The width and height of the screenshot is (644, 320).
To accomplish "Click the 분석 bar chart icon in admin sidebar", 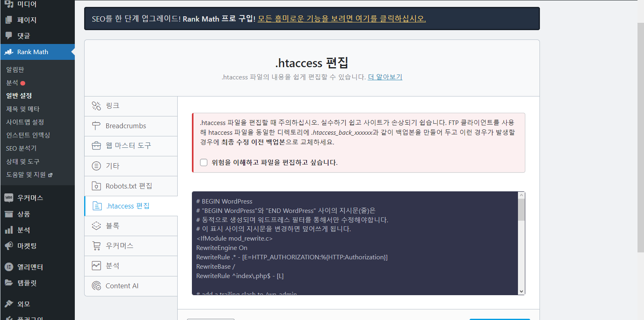I will click(x=9, y=230).
